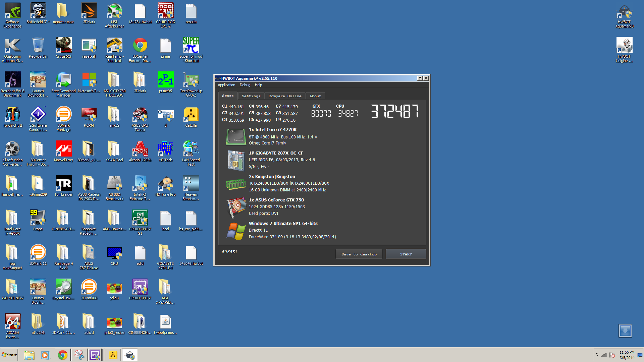Click the question mark help button in title bar
This screenshot has height=362, width=644.
pos(420,78)
